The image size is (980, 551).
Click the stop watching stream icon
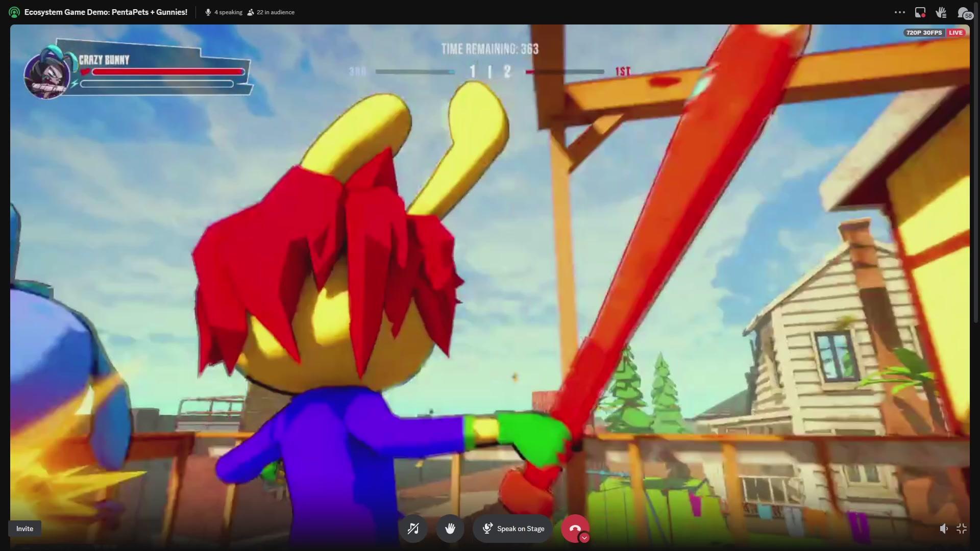click(920, 12)
